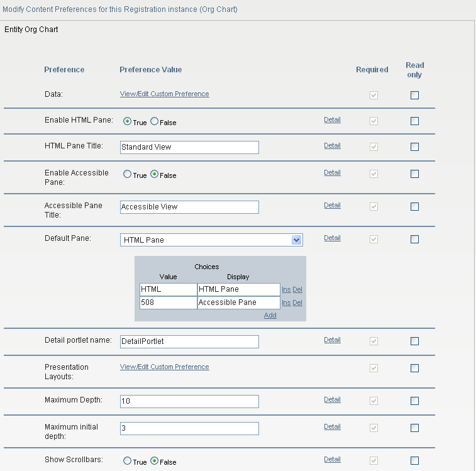Open Detail link for Enable HTML Pane

332,119
